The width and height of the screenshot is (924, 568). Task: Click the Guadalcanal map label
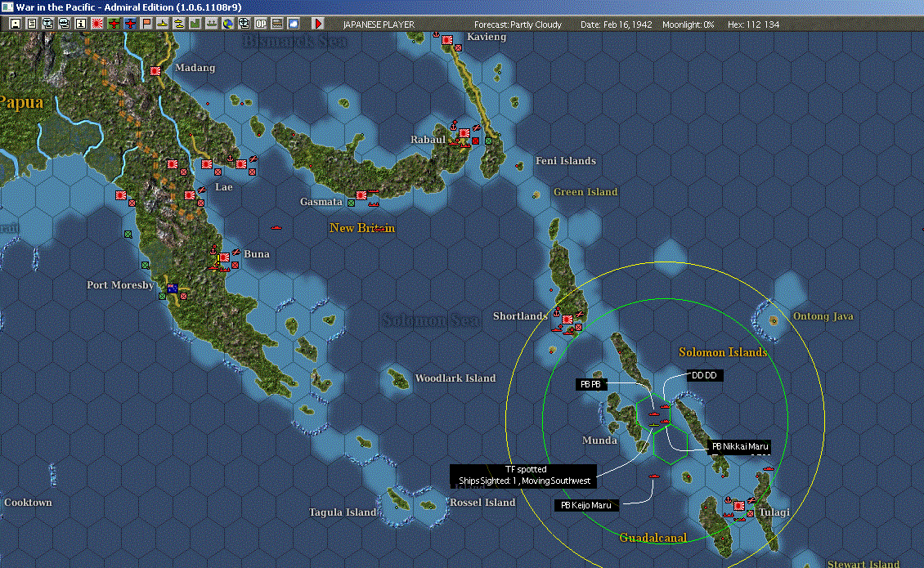point(653,538)
